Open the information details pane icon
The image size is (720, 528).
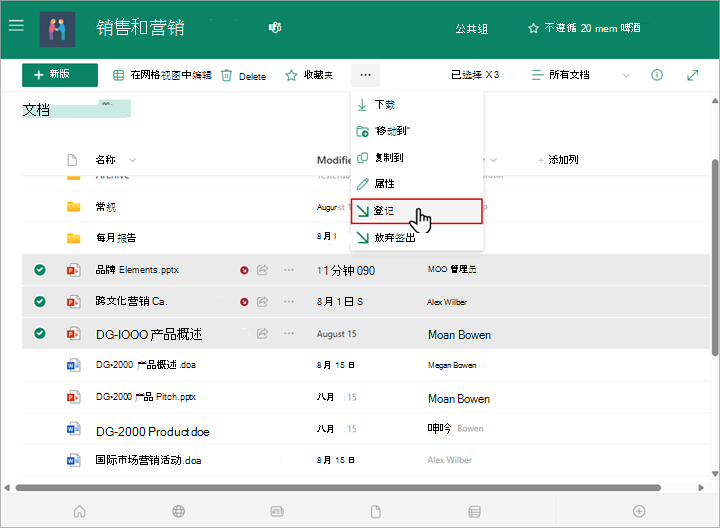[657, 75]
